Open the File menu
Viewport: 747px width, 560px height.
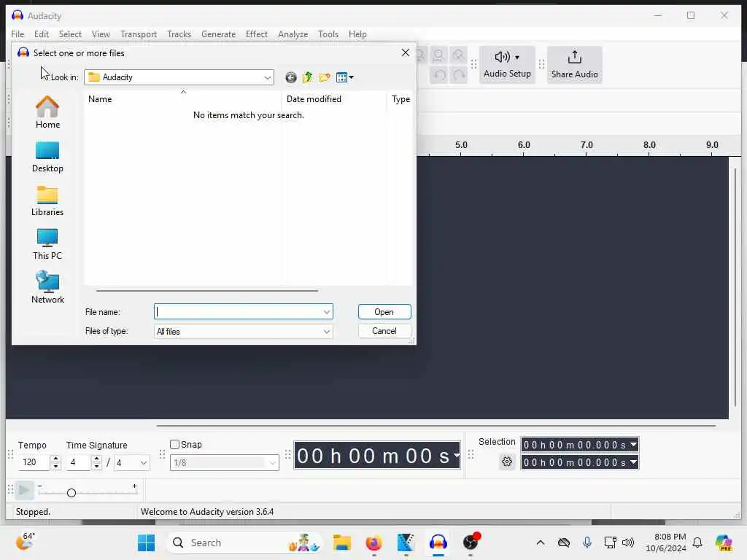tap(18, 34)
